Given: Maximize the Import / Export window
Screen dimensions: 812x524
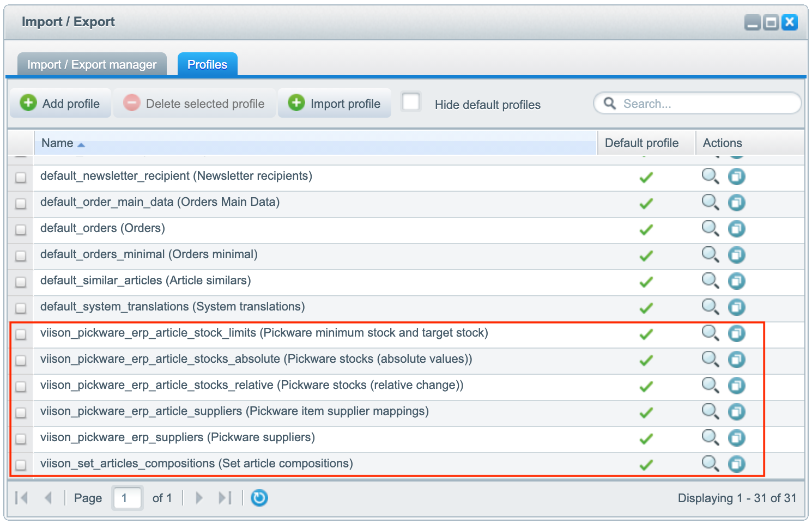Looking at the screenshot, I should [771, 22].
